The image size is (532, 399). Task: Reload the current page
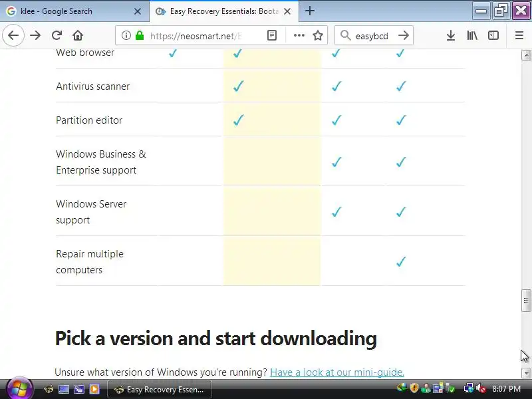pos(57,35)
